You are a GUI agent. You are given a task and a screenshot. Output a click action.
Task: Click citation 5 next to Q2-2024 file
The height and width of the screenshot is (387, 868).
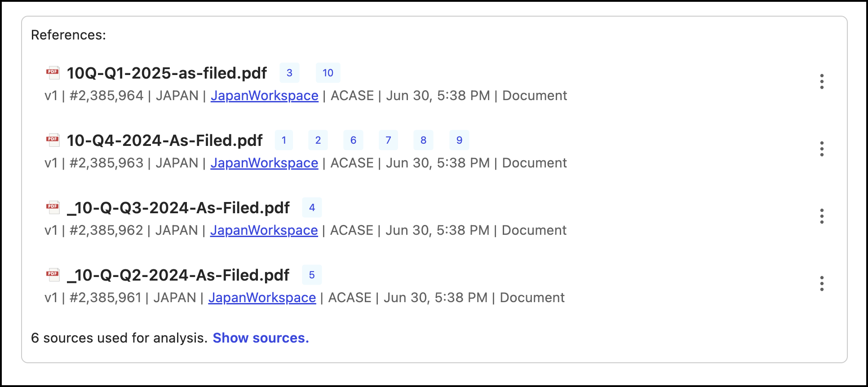point(312,275)
